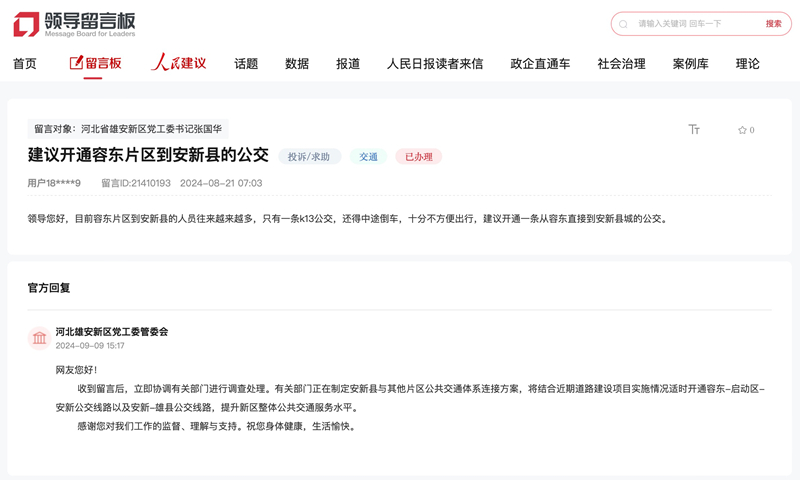800x480 pixels.
Task: Click the government building avatar icon
Action: [x=39, y=338]
